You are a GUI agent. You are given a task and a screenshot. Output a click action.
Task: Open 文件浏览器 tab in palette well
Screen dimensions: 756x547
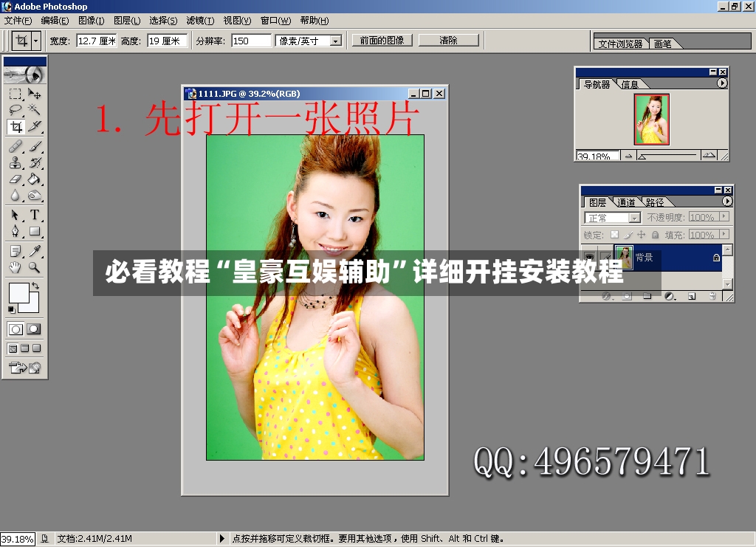620,44
